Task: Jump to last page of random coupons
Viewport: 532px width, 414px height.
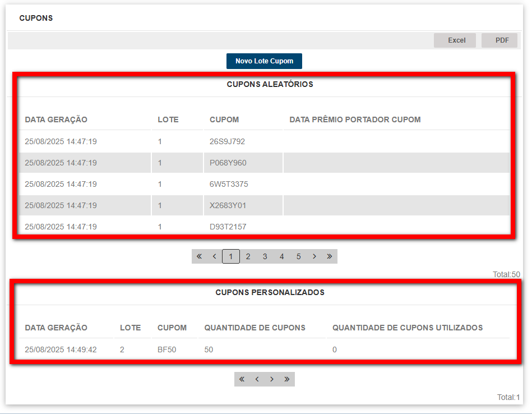Action: click(330, 256)
